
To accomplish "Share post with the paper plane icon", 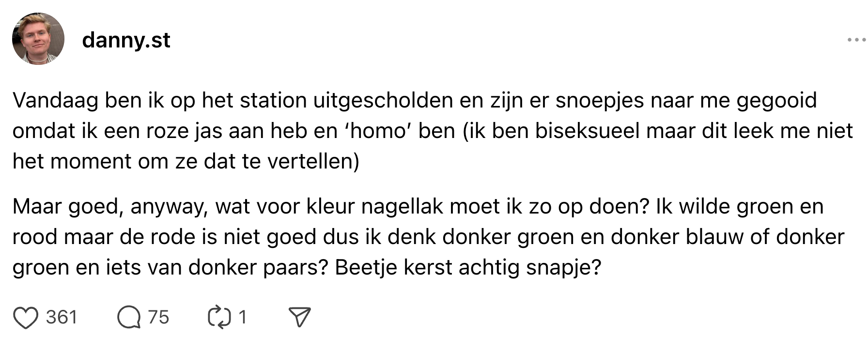I will (x=299, y=318).
